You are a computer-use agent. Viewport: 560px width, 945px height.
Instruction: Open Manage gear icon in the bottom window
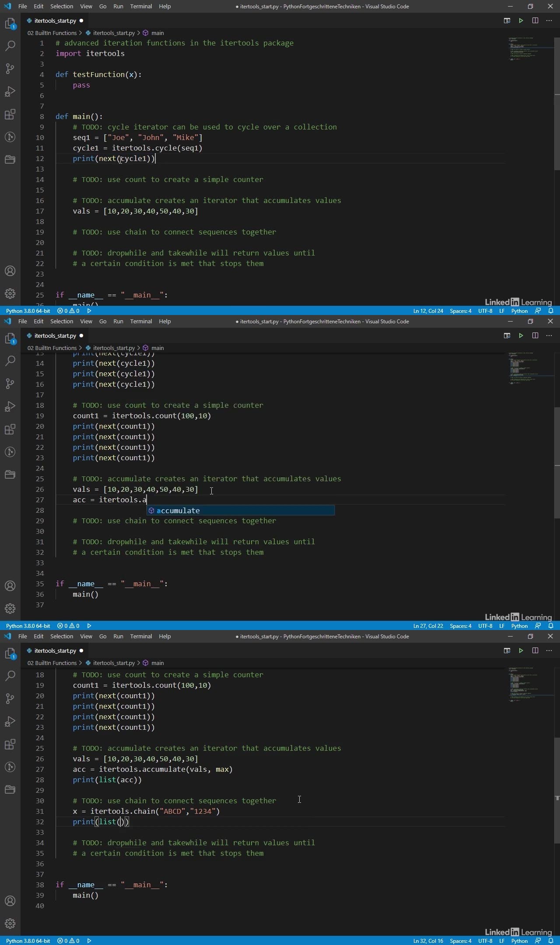(x=10, y=924)
